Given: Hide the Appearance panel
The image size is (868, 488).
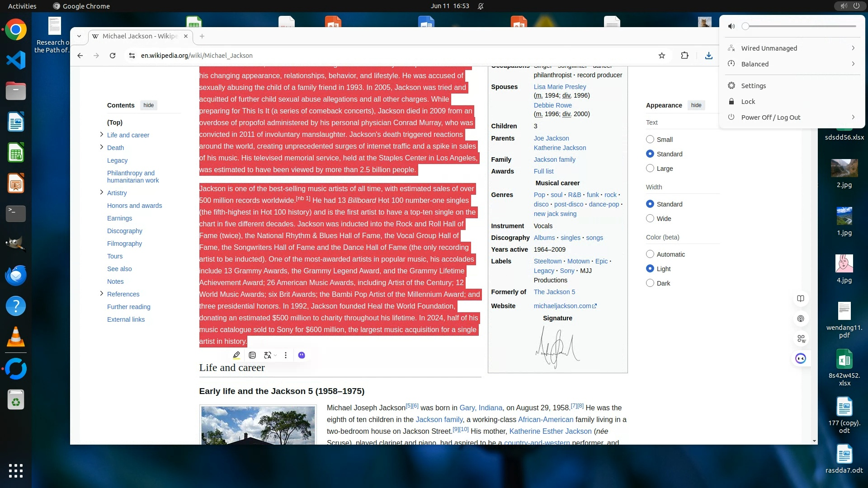Looking at the screenshot, I should click(x=696, y=105).
